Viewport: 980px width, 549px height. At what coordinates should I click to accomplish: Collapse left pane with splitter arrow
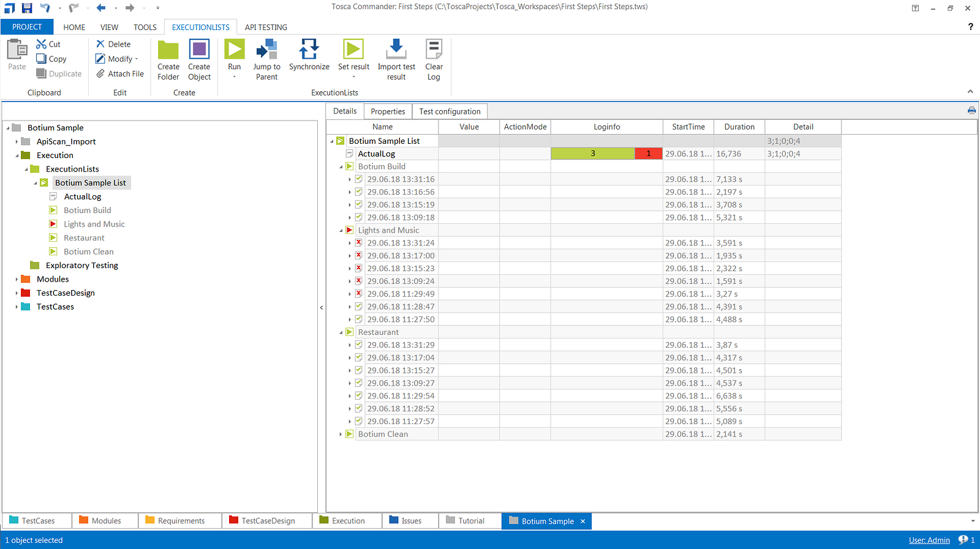coord(322,307)
